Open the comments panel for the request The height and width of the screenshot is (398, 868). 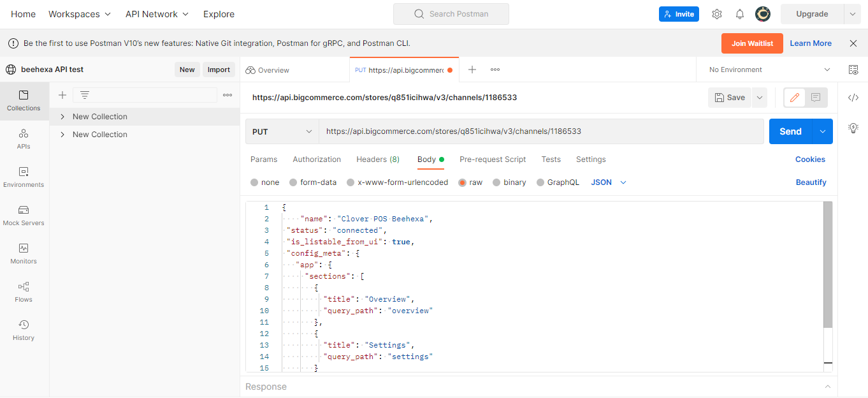816,97
